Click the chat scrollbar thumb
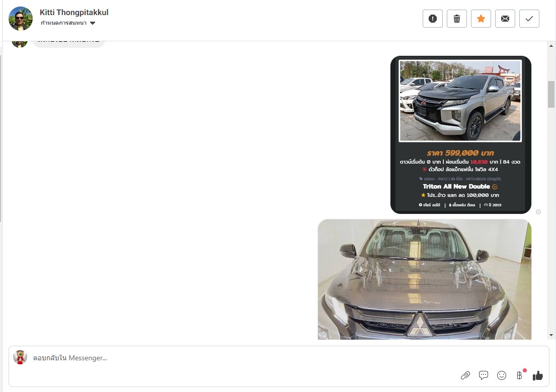Viewport: 556px width, 392px height. click(551, 94)
